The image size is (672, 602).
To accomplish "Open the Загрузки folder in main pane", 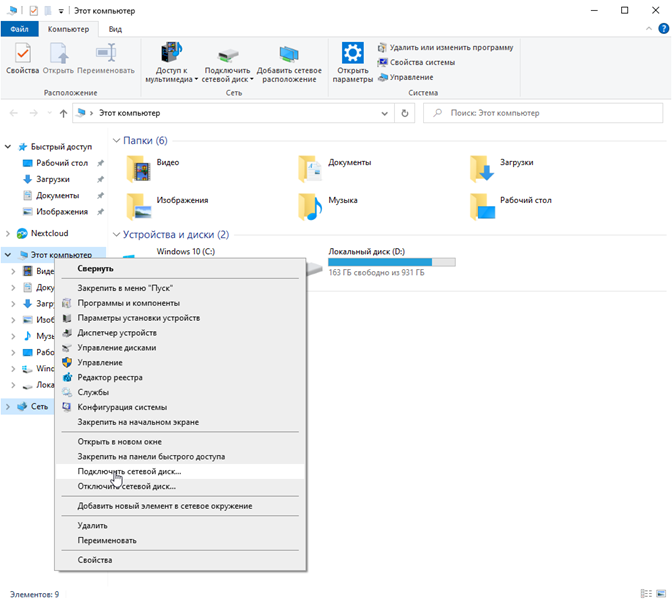I will click(483, 169).
